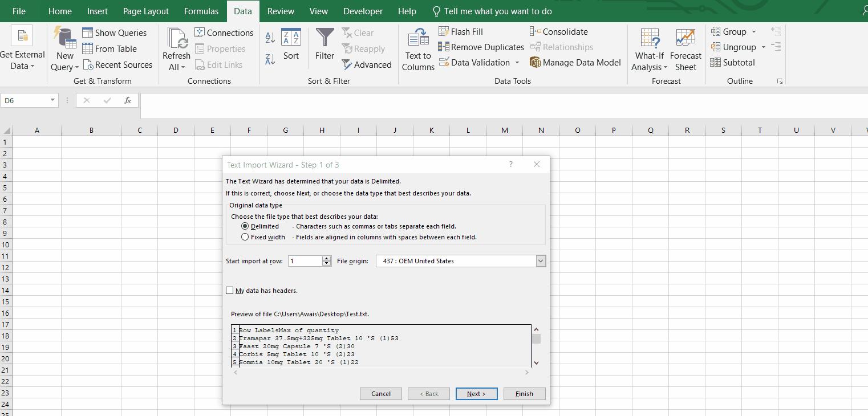Switch to the Insert tab

pyautogui.click(x=98, y=11)
